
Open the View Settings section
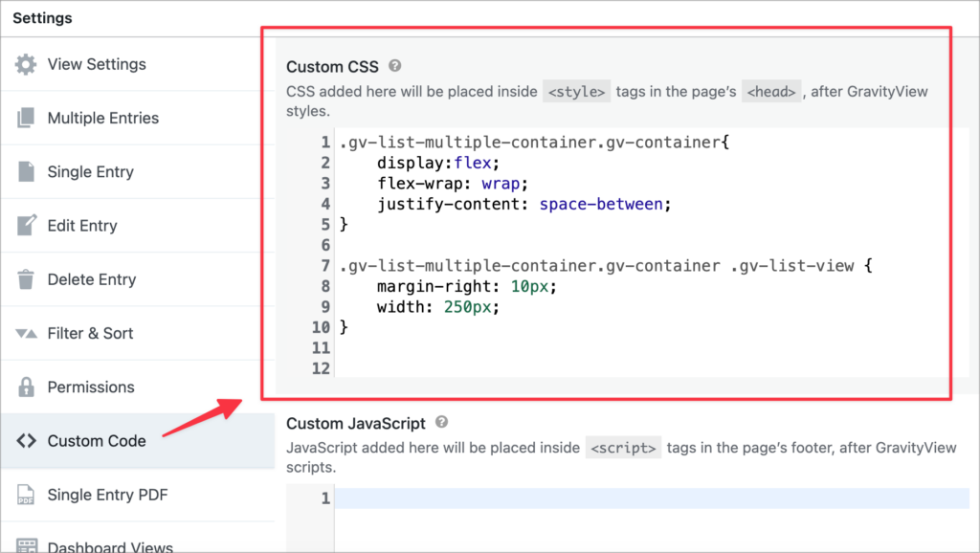pyautogui.click(x=97, y=64)
